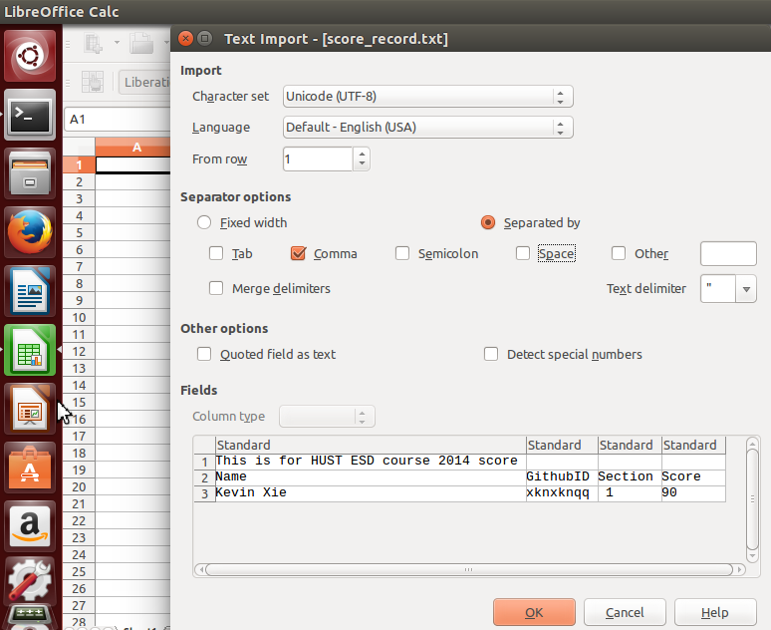Open the Ubuntu Dash home launcher

(30, 56)
